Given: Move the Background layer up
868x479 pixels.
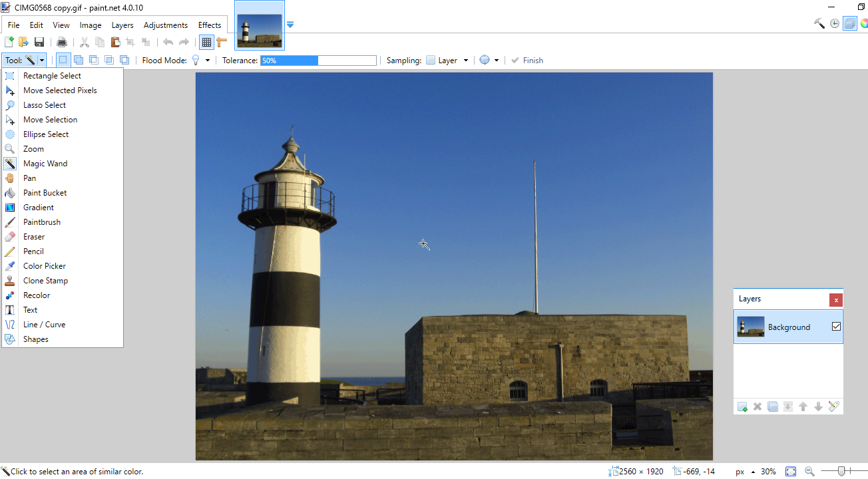Looking at the screenshot, I should [803, 406].
